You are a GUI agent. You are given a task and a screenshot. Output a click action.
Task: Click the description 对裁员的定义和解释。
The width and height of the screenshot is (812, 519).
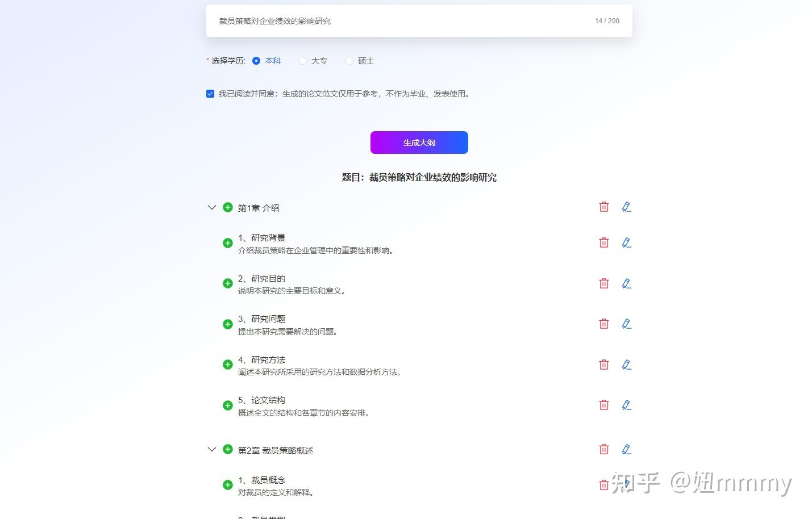[276, 492]
